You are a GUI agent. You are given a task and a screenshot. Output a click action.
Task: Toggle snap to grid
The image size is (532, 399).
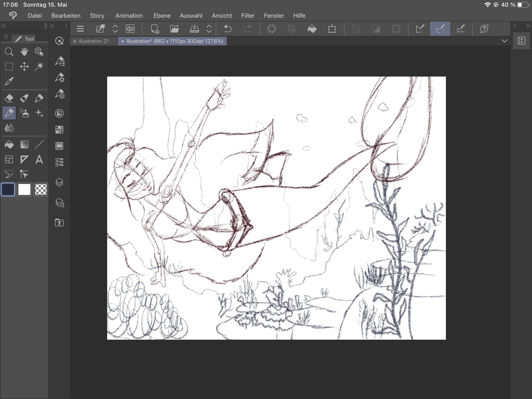460,29
